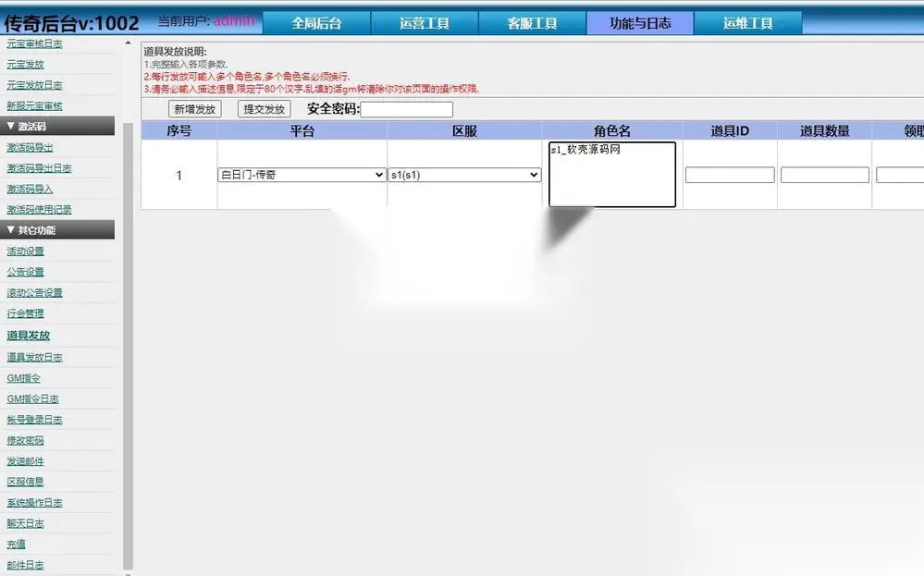Image resolution: width=924 pixels, height=576 pixels.
Task: Open the GM指令日志 link
Action: coord(32,398)
